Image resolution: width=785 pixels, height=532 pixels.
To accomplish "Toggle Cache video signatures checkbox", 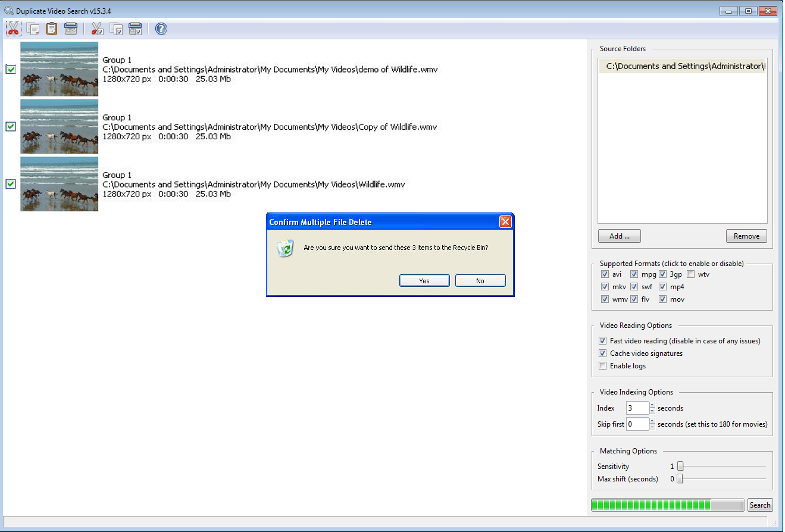I will (x=603, y=353).
